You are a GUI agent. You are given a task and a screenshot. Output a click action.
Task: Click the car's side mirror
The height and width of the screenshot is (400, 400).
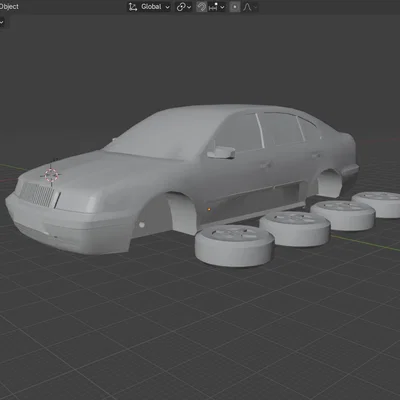[x=221, y=152]
